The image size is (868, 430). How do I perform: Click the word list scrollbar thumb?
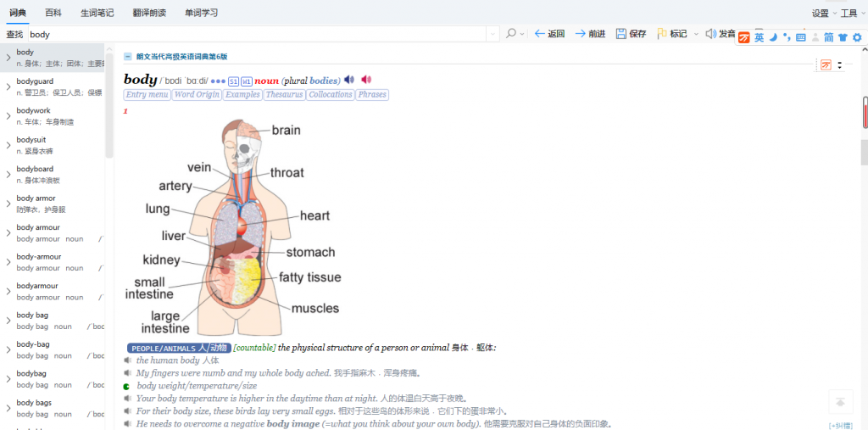(x=109, y=105)
